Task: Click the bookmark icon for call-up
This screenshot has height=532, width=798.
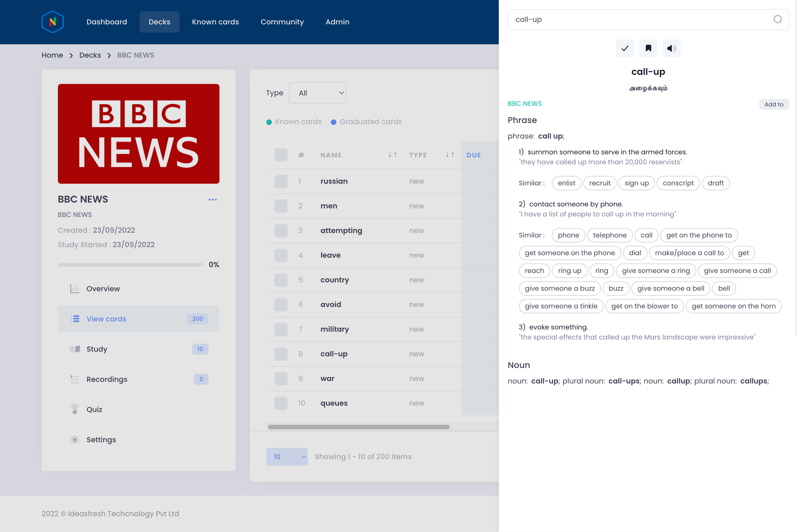Action: (x=648, y=48)
